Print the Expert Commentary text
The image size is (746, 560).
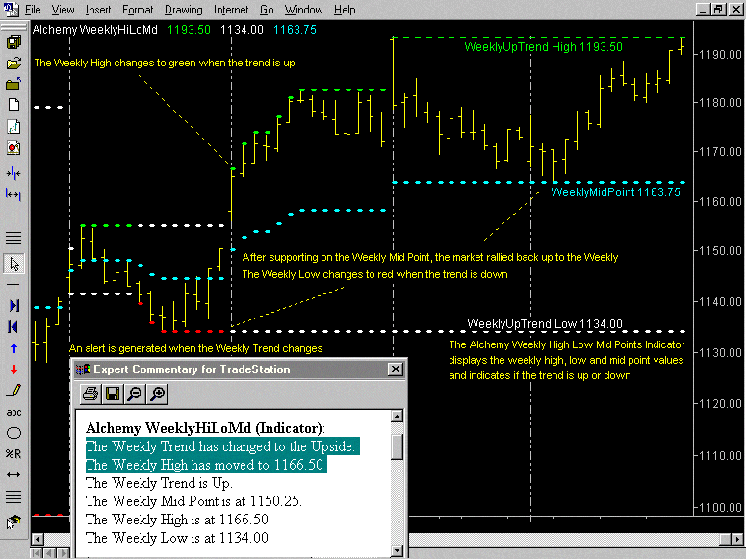(90, 395)
